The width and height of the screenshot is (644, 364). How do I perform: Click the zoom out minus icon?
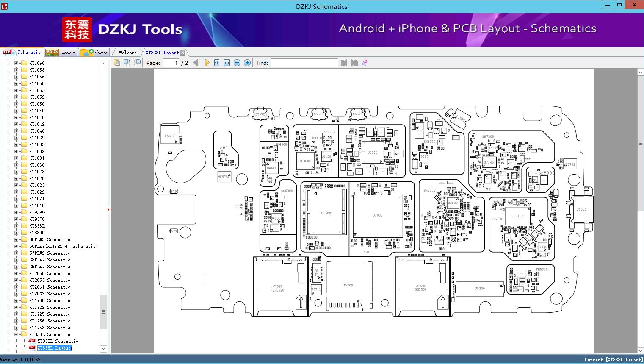point(237,63)
